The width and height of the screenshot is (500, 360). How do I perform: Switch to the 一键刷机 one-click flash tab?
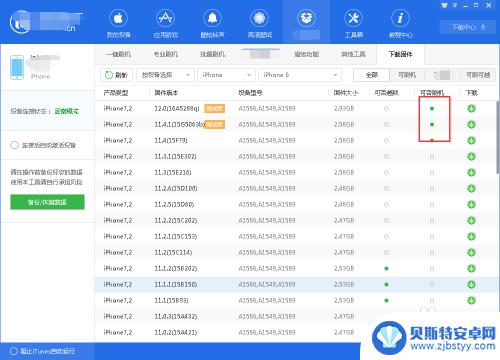tap(118, 54)
